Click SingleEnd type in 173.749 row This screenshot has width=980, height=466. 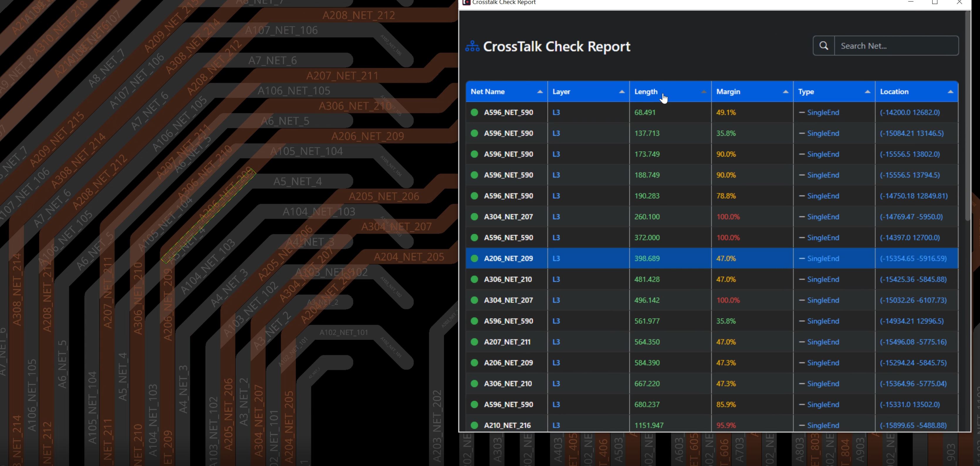[x=823, y=154]
